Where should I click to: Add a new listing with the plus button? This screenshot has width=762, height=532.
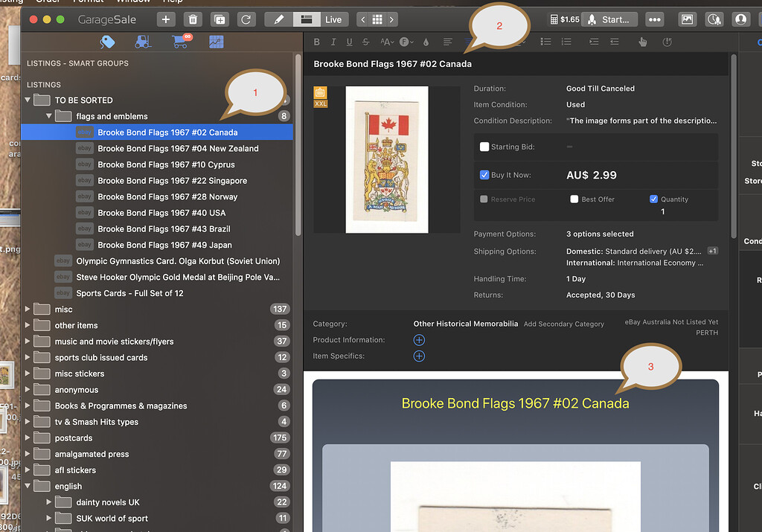click(166, 19)
